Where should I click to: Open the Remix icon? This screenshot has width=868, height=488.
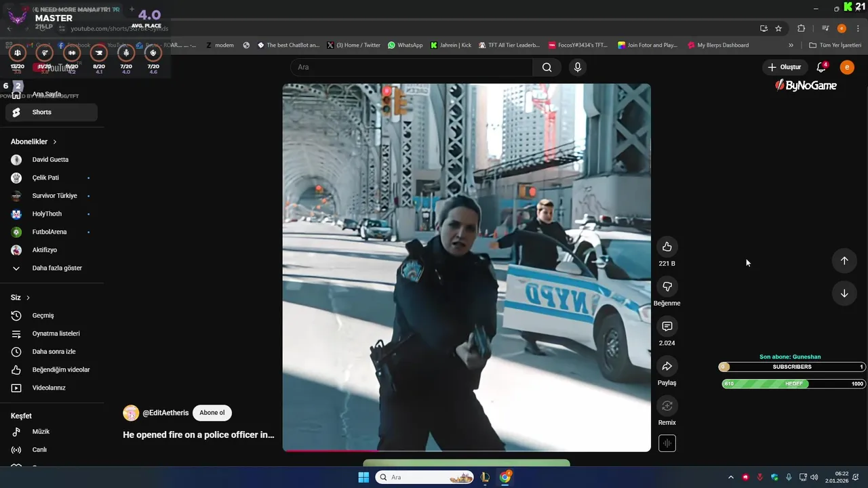tap(667, 406)
